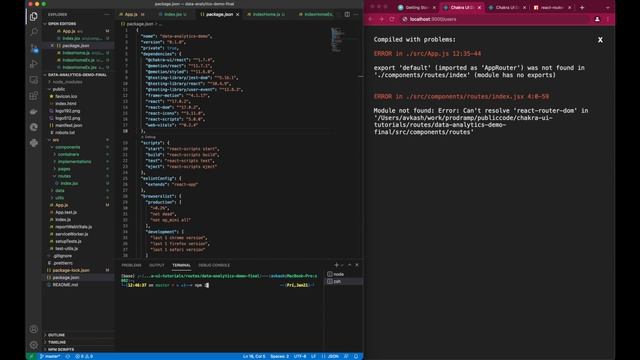Expand the Timeline section
Image resolution: width=640 pixels, height=360 pixels.
coord(57,342)
